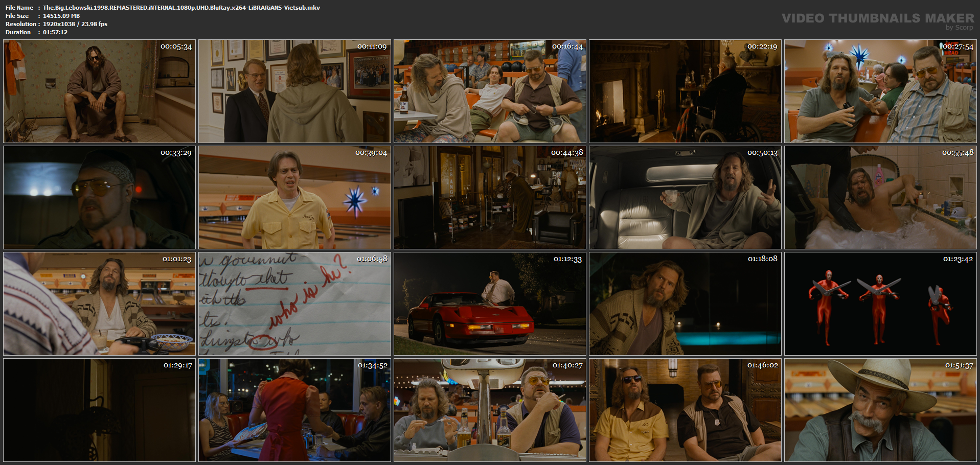
Task: Select the yellow shirt frame at 00:39:04
Action: pos(294,197)
